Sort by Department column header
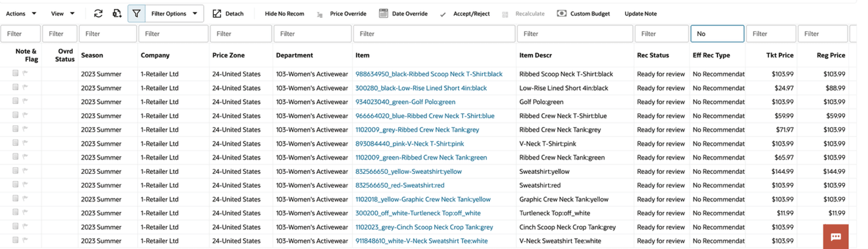 (294, 55)
